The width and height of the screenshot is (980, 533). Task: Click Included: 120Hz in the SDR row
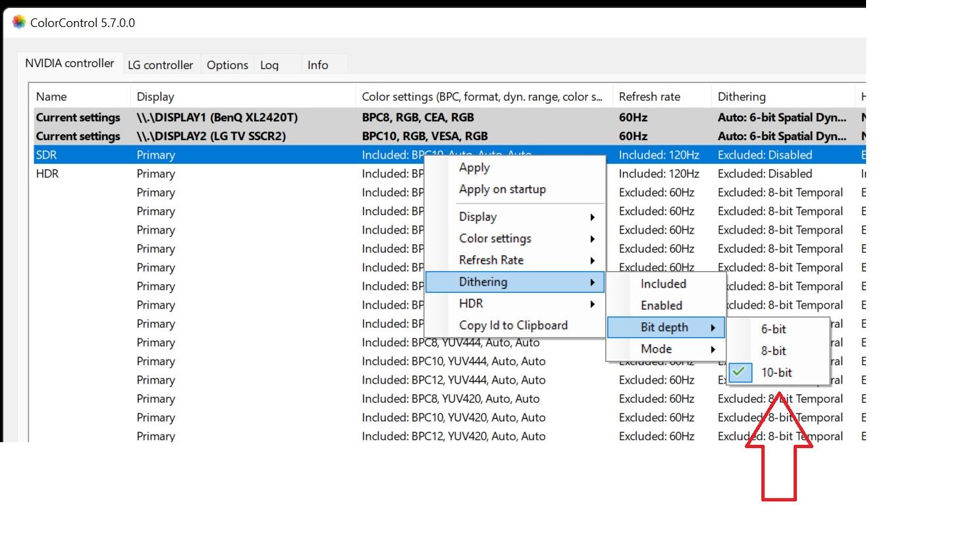659,155
